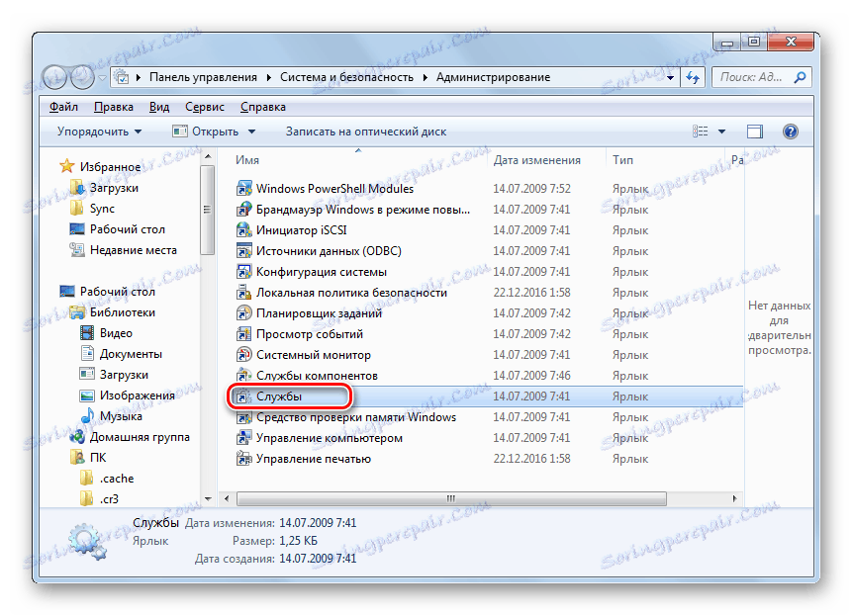Click the Планировщик заданий icon
The image size is (853, 616).
tap(243, 313)
